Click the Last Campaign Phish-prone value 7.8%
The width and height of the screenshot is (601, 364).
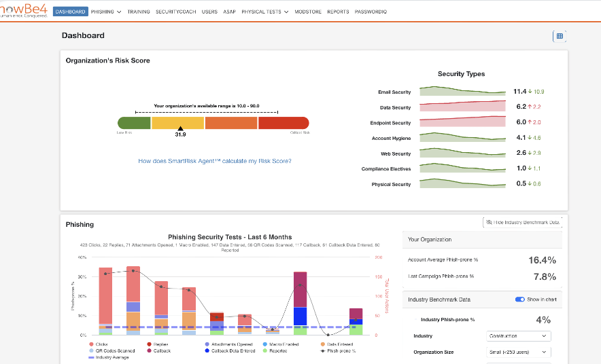(545, 276)
